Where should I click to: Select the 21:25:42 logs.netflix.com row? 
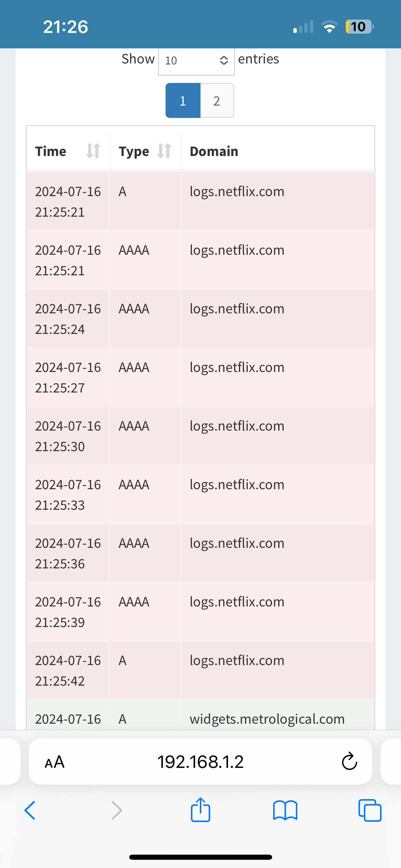(x=200, y=670)
